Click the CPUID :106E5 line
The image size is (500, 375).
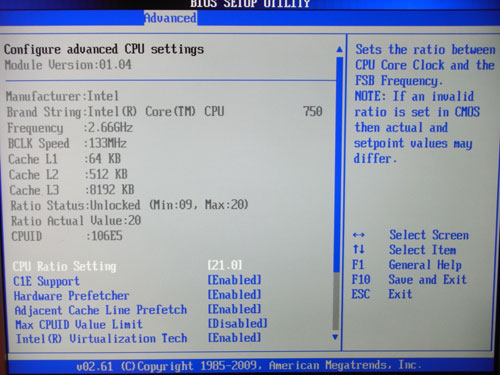click(x=67, y=236)
